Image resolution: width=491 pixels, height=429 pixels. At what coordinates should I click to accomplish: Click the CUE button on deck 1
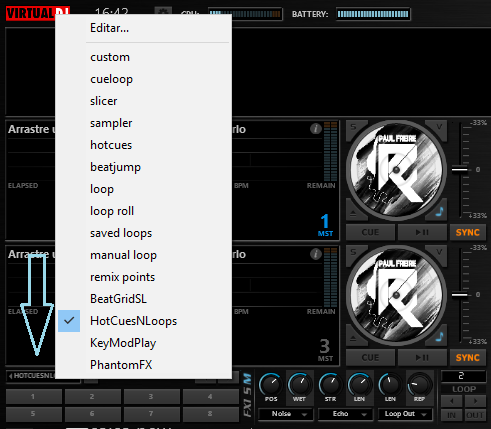[x=370, y=232]
